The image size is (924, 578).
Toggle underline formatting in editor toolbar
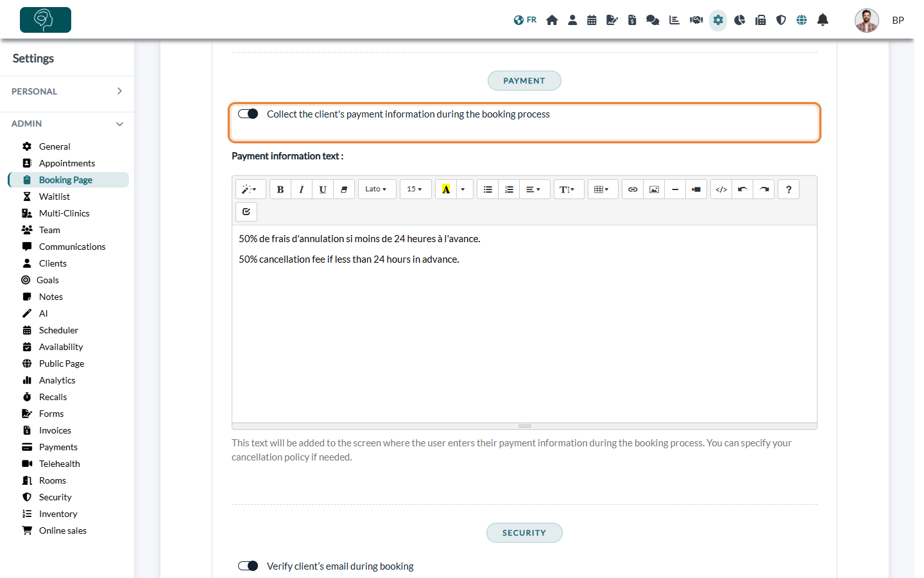click(x=323, y=189)
